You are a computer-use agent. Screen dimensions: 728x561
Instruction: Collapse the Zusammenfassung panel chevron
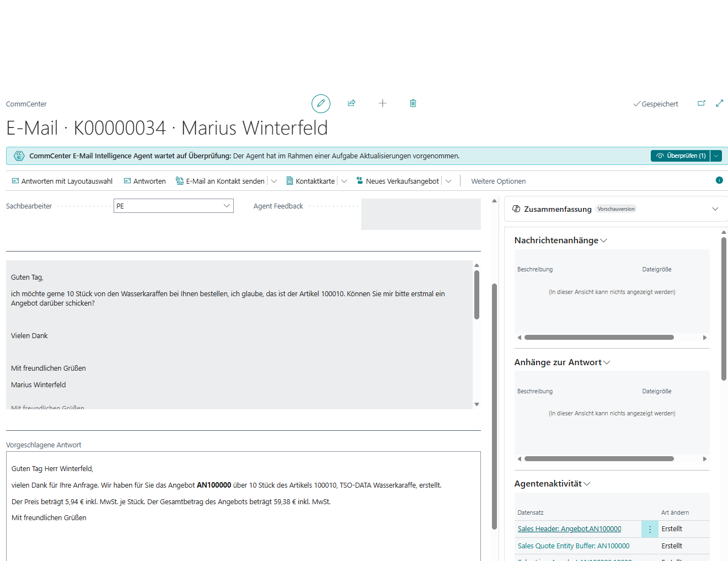click(x=715, y=209)
